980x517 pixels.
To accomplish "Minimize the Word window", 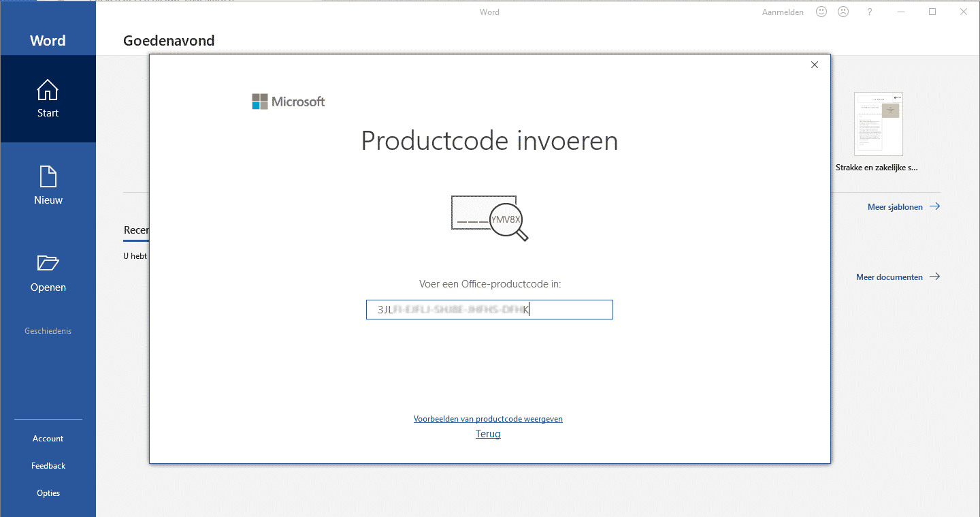I will (901, 12).
